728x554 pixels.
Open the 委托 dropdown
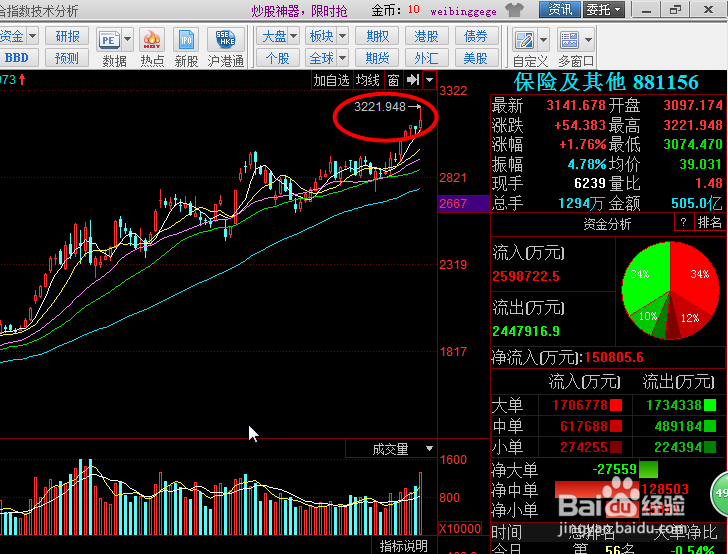tap(604, 9)
